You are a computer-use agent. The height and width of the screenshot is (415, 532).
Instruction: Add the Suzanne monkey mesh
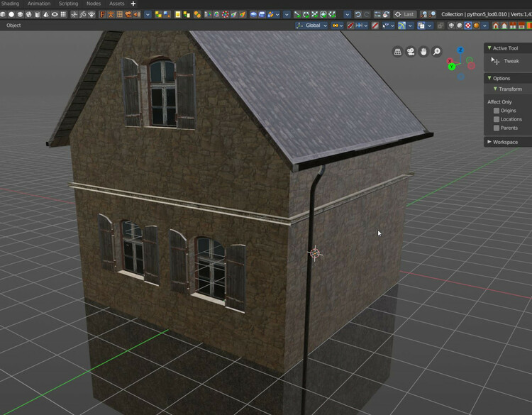pyautogui.click(x=92, y=15)
